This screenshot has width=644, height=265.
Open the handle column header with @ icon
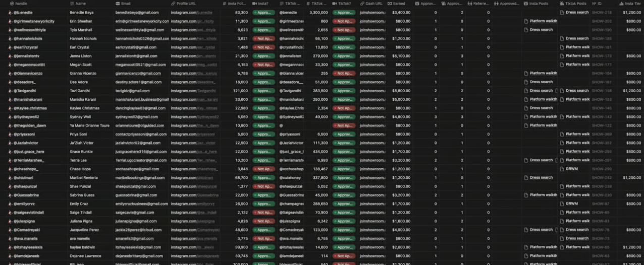tap(18, 4)
